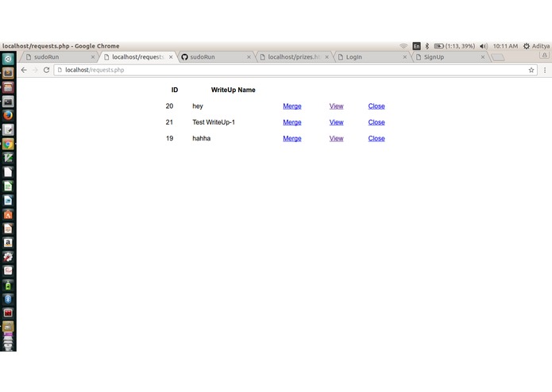552x392 pixels.
Task: Click the 'WriteUp Name' column header
Action: click(x=233, y=90)
